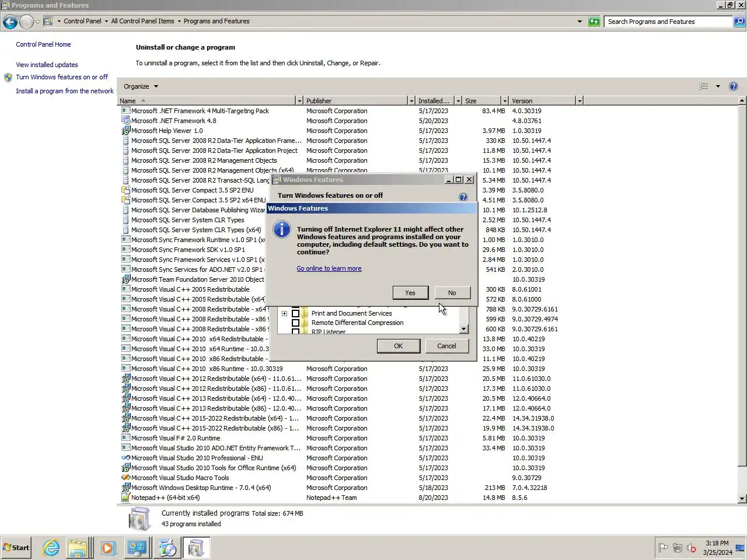Expand arrow after Control Panel breadcrumb
Viewport: 747px width, 560px height.
tap(106, 21)
